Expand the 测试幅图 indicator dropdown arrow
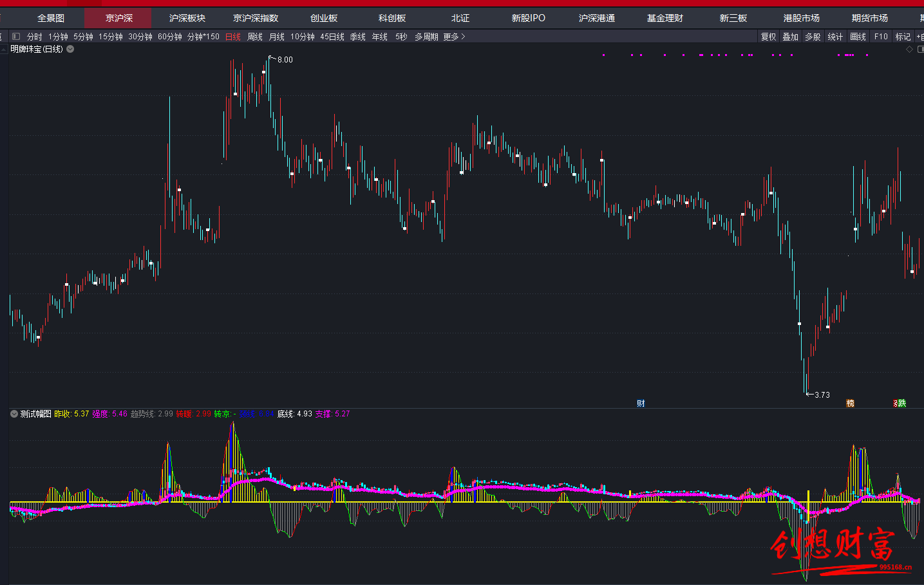 click(x=14, y=414)
